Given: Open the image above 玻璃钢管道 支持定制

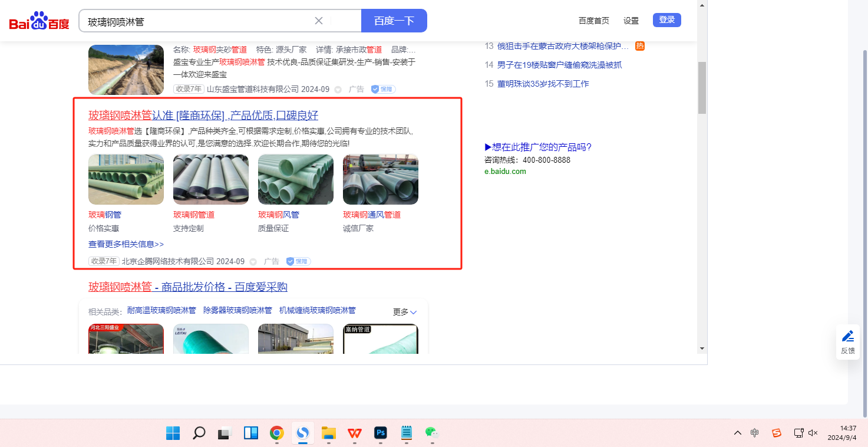Looking at the screenshot, I should [x=211, y=179].
